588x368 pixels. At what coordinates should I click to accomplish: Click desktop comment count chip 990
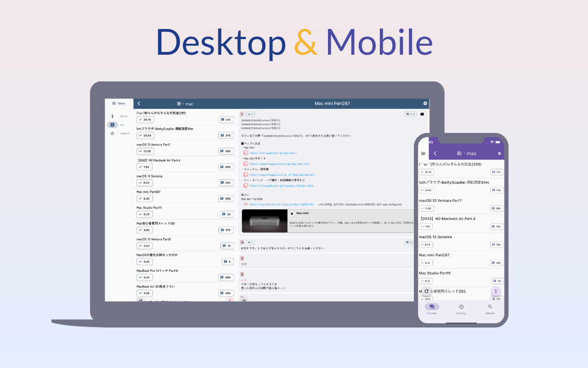tap(226, 151)
